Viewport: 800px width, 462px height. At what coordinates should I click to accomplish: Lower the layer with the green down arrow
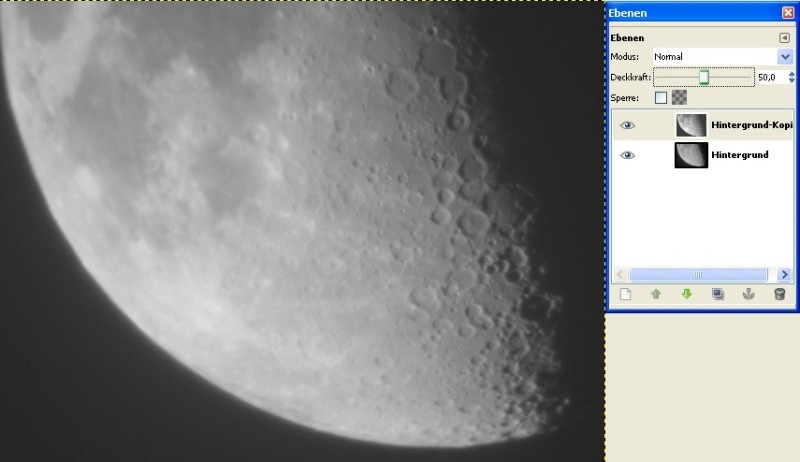pyautogui.click(x=687, y=294)
